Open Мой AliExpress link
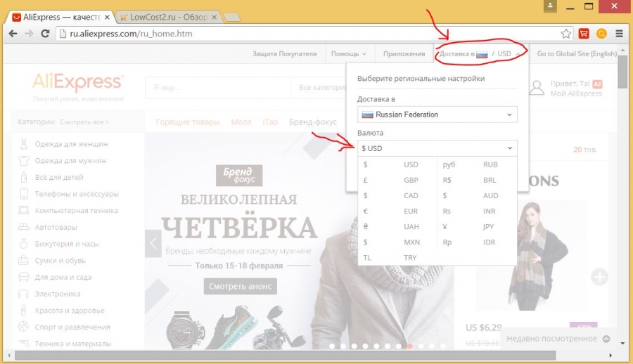The image size is (633, 364). 576,93
